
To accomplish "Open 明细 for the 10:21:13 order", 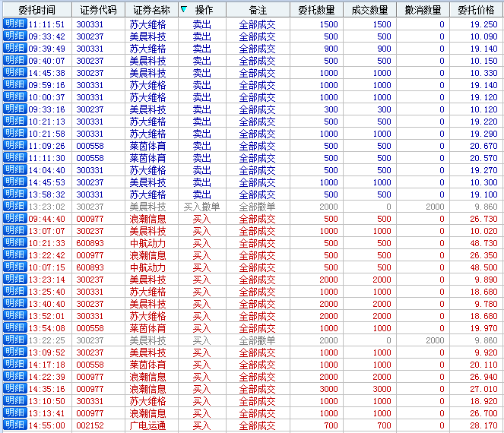I will [14, 121].
